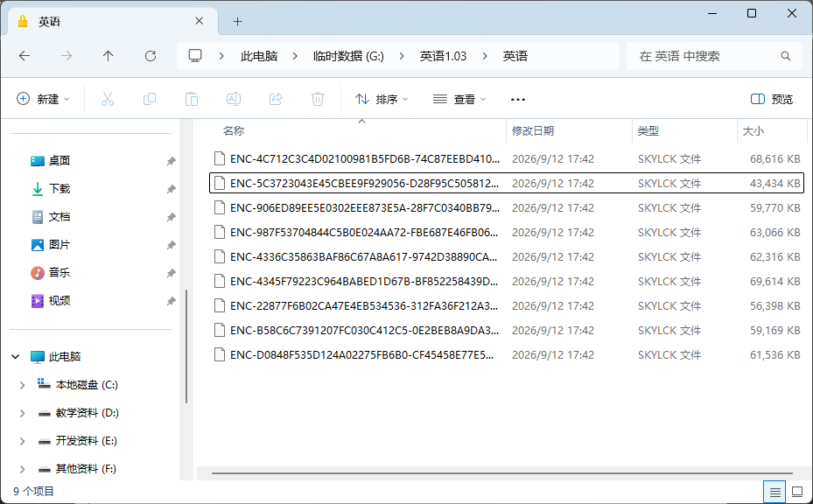Screen dimensions: 813x504
Task: Expand chevron after 此电脑 in address bar
Action: pyautogui.click(x=295, y=56)
